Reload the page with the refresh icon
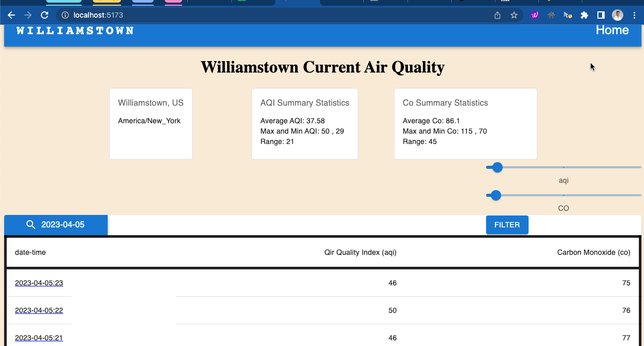The image size is (644, 346). point(45,16)
